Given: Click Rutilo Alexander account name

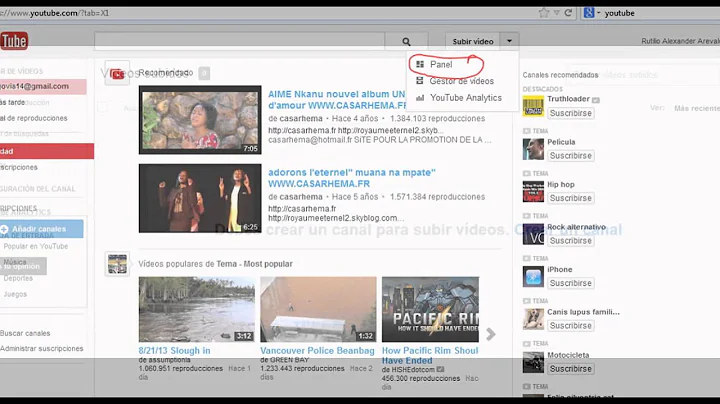Looking at the screenshot, I should click(x=681, y=41).
